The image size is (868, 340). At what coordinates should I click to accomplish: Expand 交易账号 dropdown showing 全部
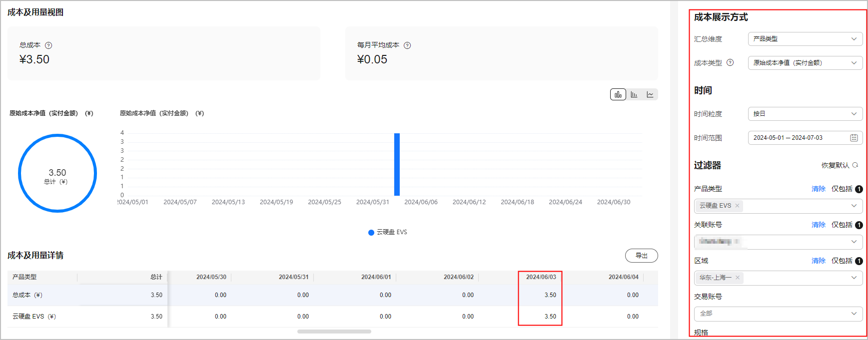pos(778,314)
